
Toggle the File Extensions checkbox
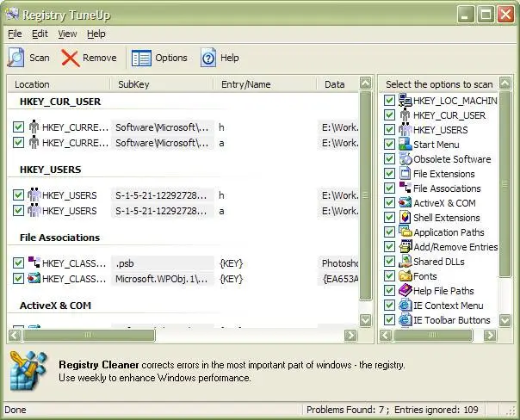pyautogui.click(x=390, y=174)
